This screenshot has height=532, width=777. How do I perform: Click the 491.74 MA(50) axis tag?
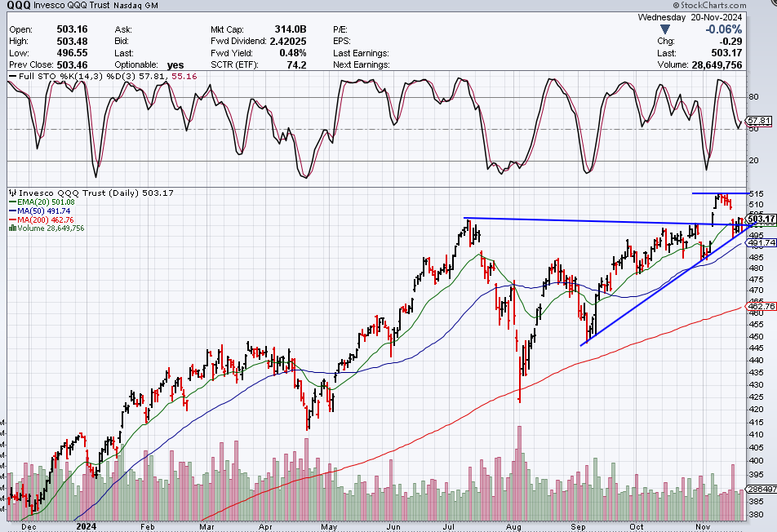click(x=761, y=242)
